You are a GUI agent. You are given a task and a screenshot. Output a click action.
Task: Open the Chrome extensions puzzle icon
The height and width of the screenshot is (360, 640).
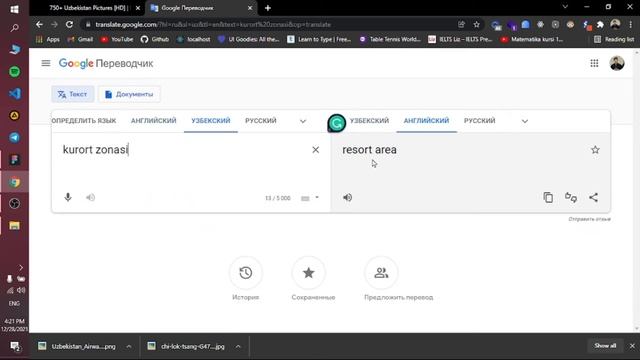(x=600, y=24)
